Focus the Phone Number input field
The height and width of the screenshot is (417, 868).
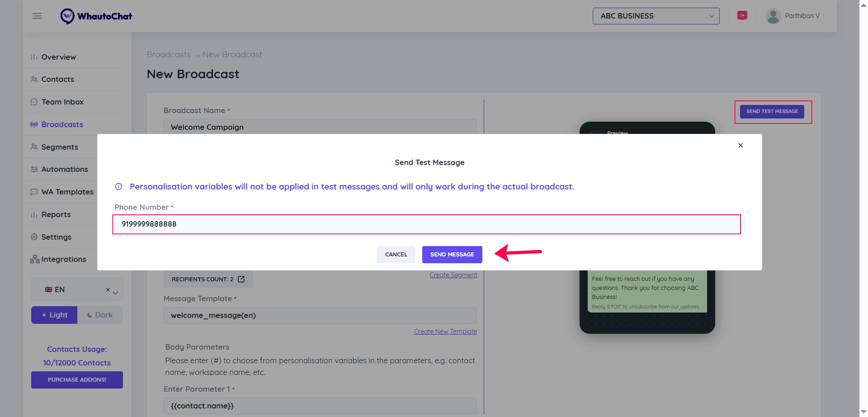point(426,224)
